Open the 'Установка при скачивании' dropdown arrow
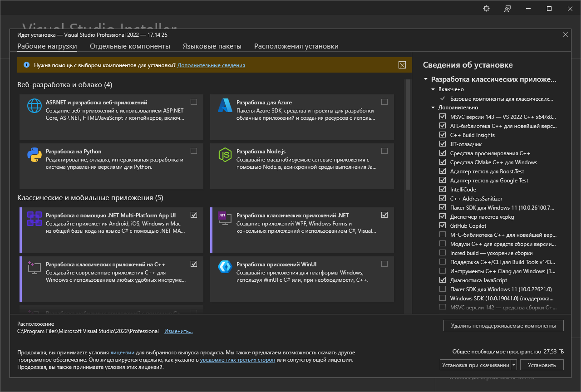Screen dimensions: 581x392 point(514,365)
